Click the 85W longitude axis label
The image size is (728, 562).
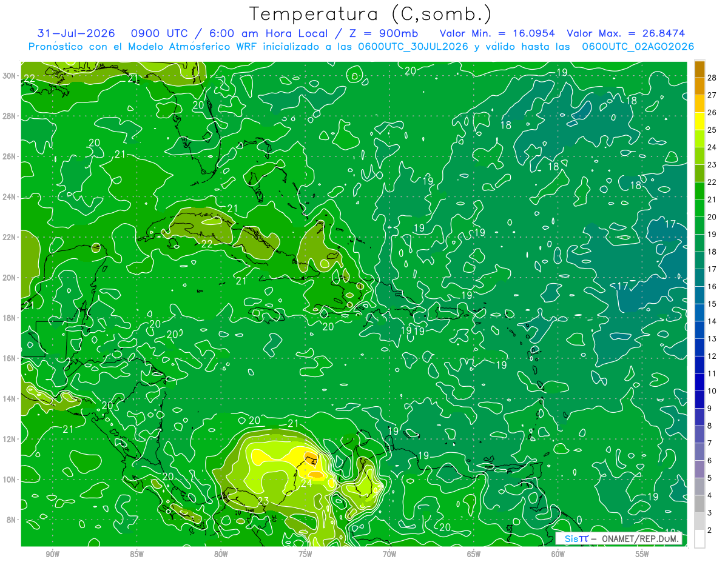tap(136, 554)
